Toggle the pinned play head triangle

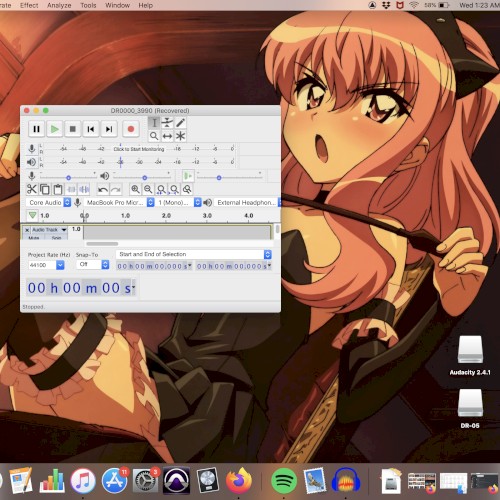tap(32, 215)
